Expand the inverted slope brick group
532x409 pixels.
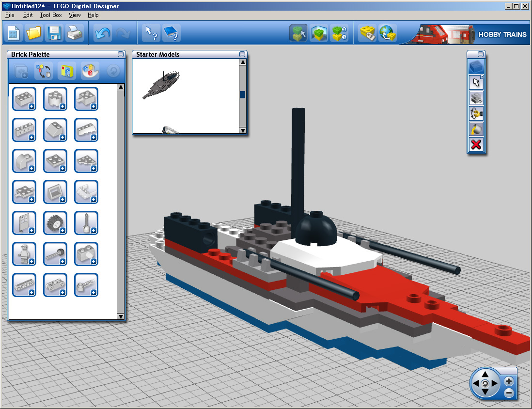(86, 130)
